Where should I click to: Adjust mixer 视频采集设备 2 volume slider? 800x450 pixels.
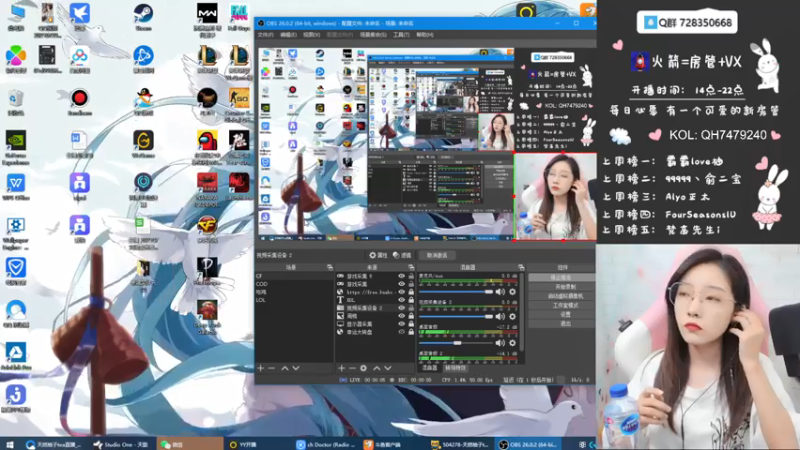[456, 316]
